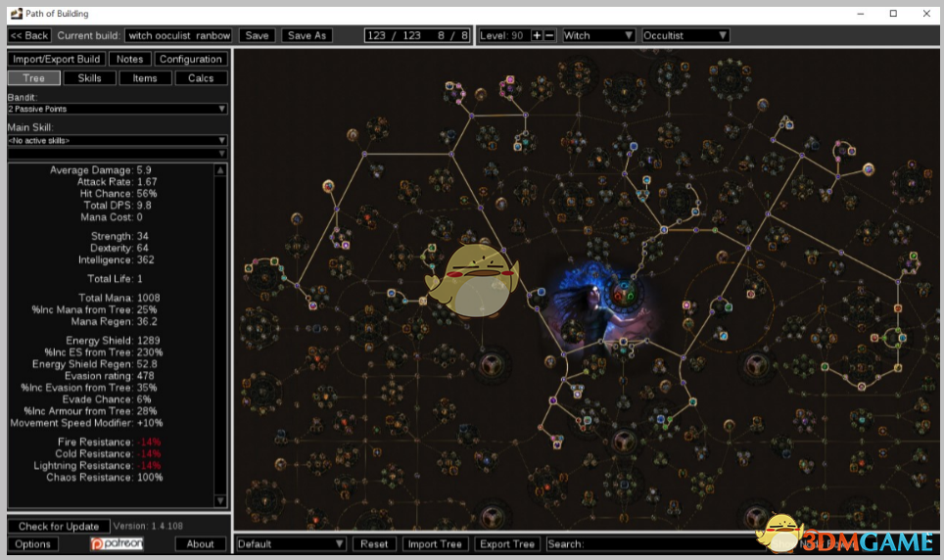The width and height of the screenshot is (944, 560).
Task: Open the Calcs tab
Action: tap(201, 77)
